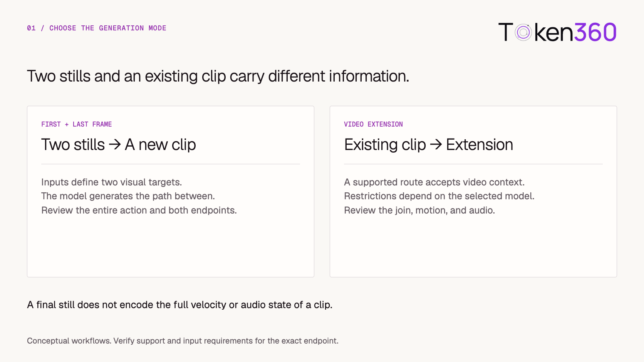Click 'The model generates the path between.' line
The image size is (644, 362).
point(128,196)
